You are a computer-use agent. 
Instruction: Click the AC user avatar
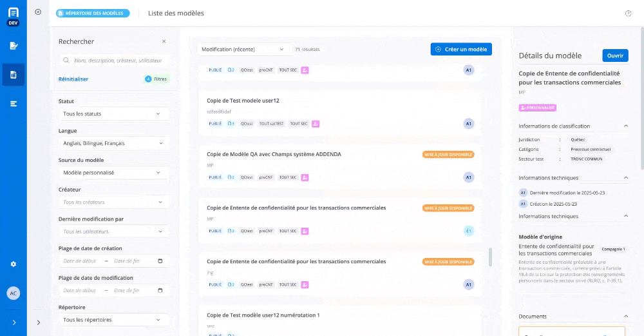click(x=14, y=293)
